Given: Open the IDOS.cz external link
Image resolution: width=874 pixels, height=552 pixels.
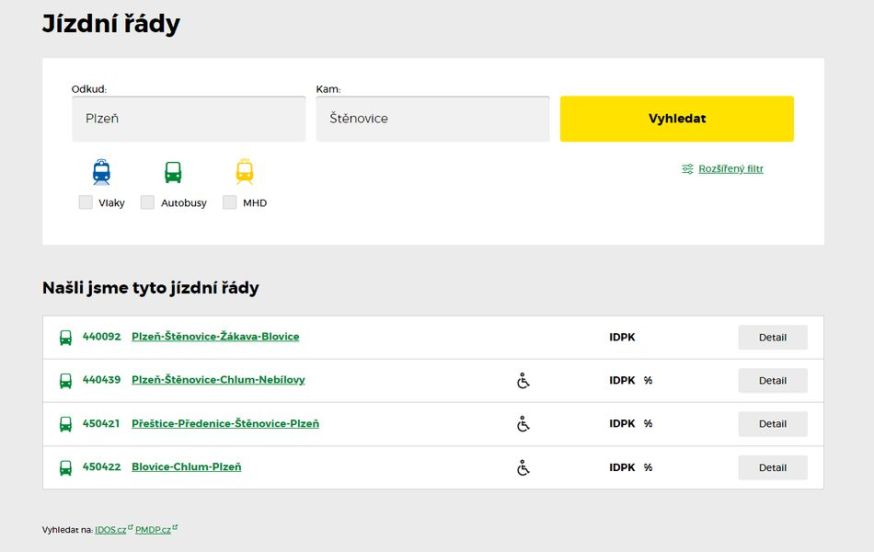Looking at the screenshot, I should pos(110,530).
